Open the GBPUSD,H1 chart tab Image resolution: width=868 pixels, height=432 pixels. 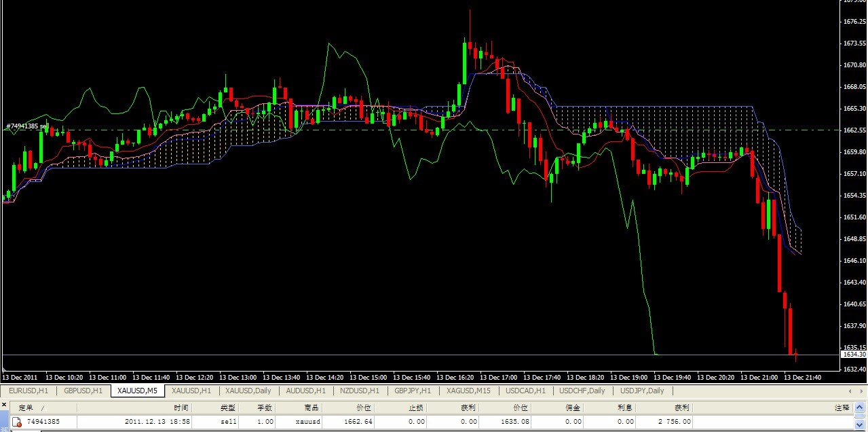[x=83, y=391]
